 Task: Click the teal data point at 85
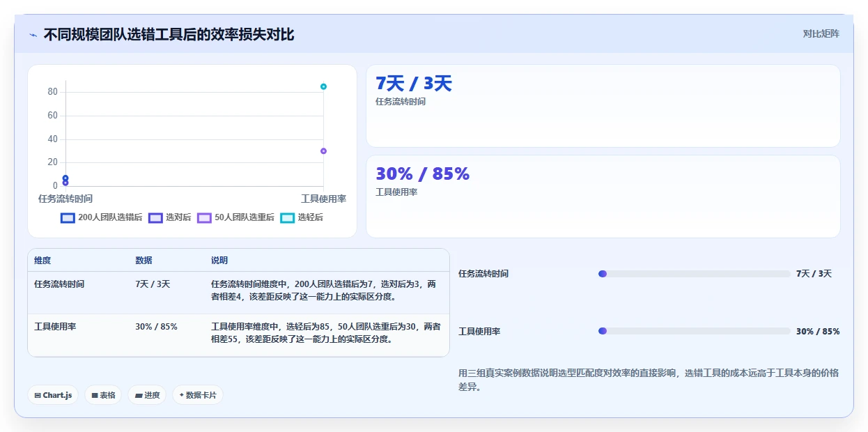[323, 86]
